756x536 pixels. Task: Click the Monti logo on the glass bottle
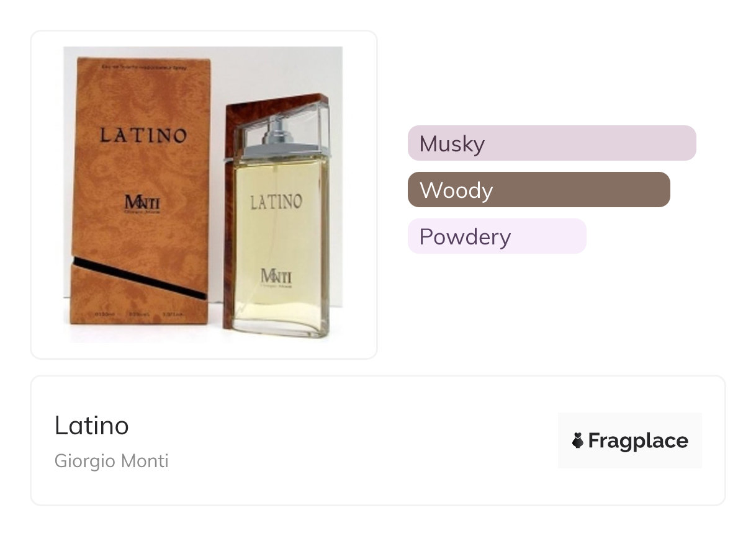(x=277, y=275)
